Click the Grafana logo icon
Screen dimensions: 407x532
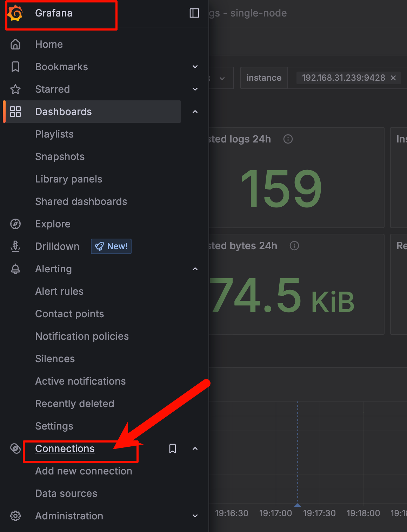[x=15, y=13]
